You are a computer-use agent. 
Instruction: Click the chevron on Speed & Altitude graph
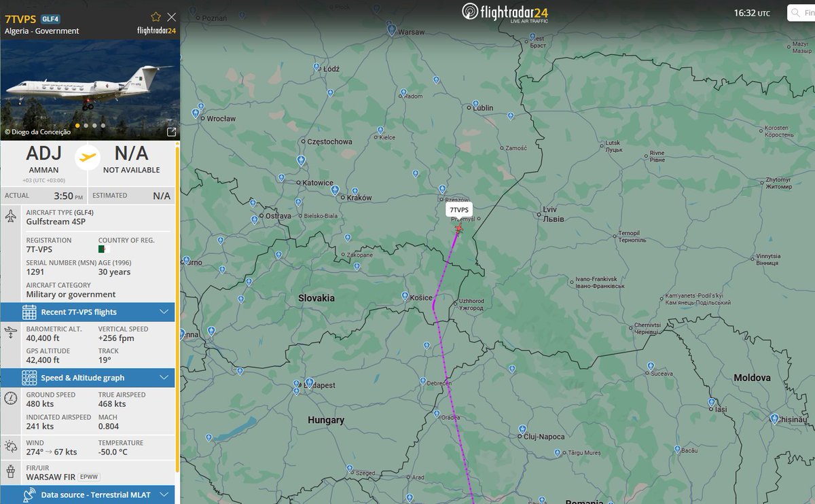pos(164,378)
